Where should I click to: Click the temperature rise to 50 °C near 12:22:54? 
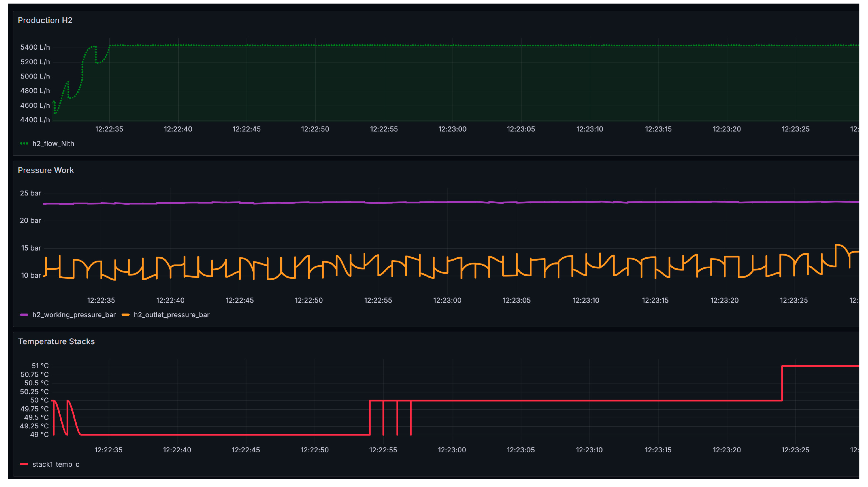[370, 417]
